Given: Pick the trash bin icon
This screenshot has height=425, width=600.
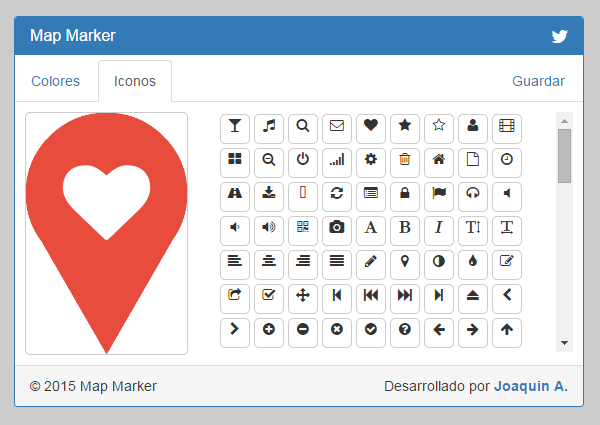Looking at the screenshot, I should [405, 163].
